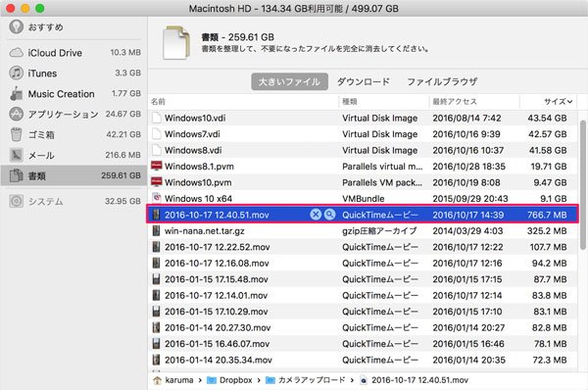Switch to the ダウンロード tab
This screenshot has height=390, width=588.
point(363,81)
